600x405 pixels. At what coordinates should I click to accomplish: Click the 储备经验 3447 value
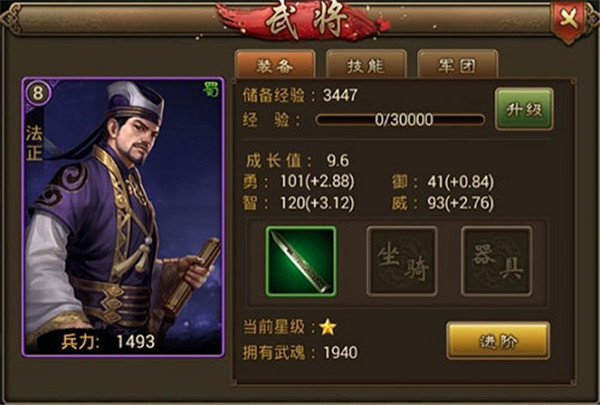(x=341, y=95)
